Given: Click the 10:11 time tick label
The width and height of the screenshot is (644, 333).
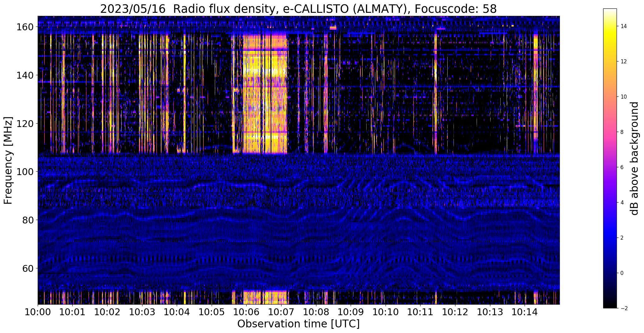Looking at the screenshot, I should [x=420, y=312].
